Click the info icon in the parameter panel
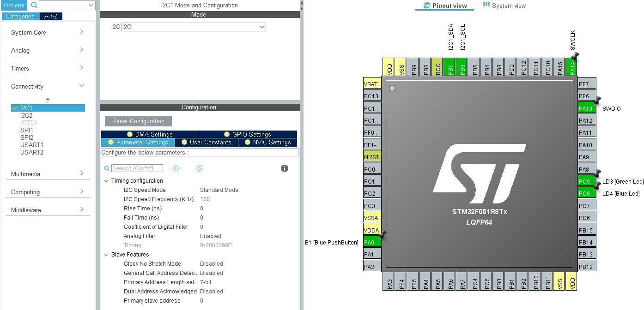This screenshot has width=644, height=310. [285, 168]
